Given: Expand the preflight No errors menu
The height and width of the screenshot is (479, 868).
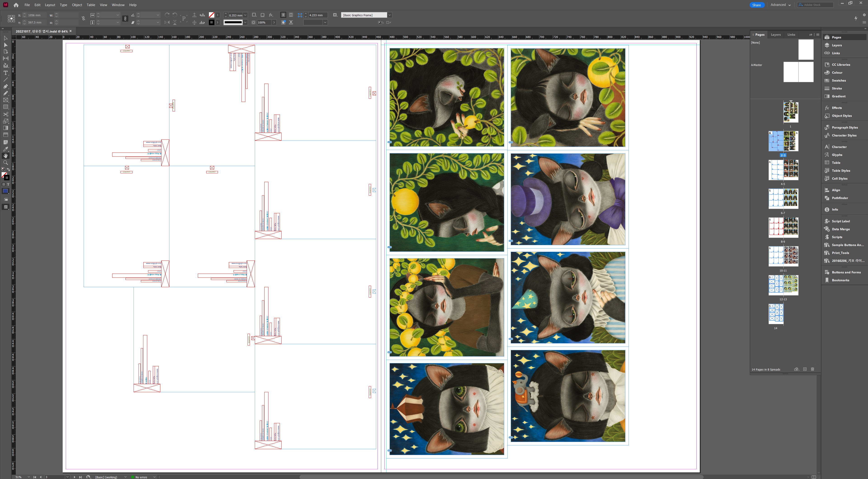Looking at the screenshot, I should (x=154, y=477).
